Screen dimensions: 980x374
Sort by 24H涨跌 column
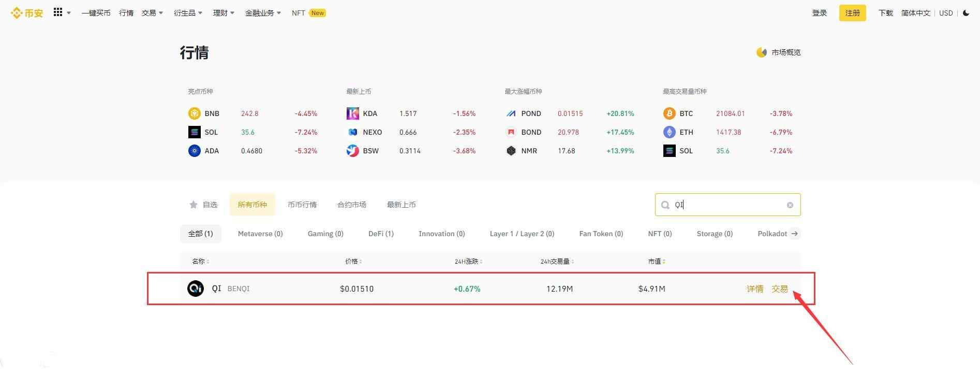click(x=469, y=262)
